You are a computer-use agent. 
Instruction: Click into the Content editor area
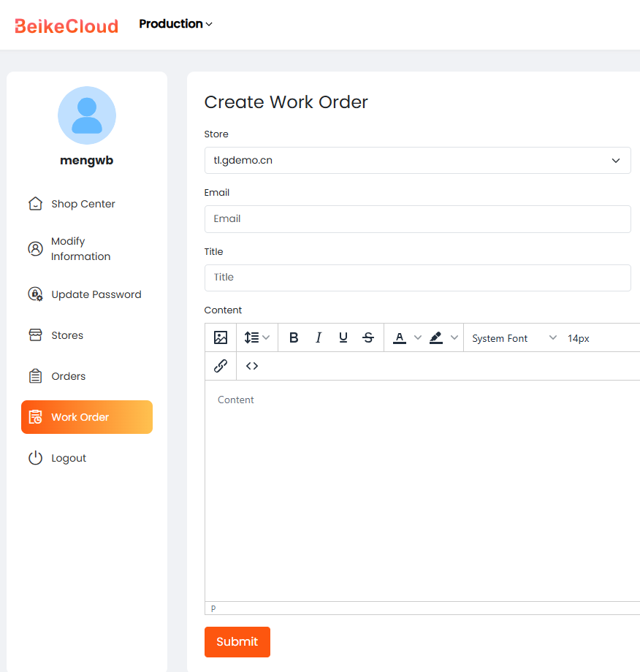[x=422, y=491]
